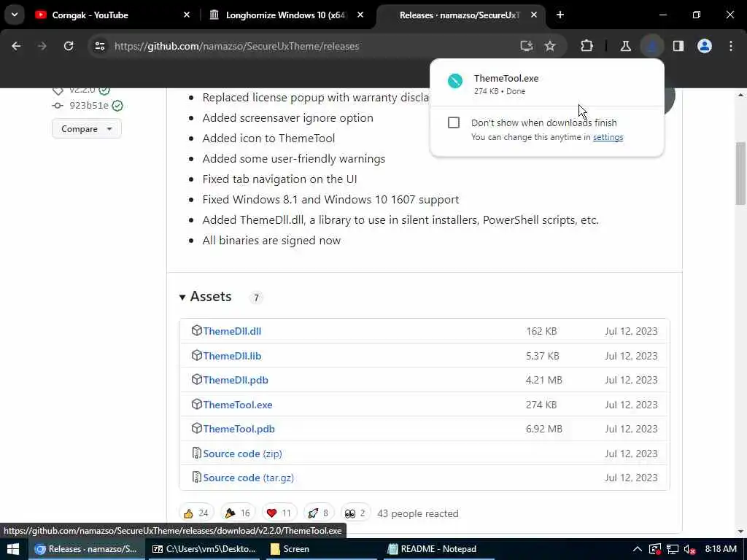The image size is (747, 560).
Task: Open a new tab with plus button
Action: point(560,15)
